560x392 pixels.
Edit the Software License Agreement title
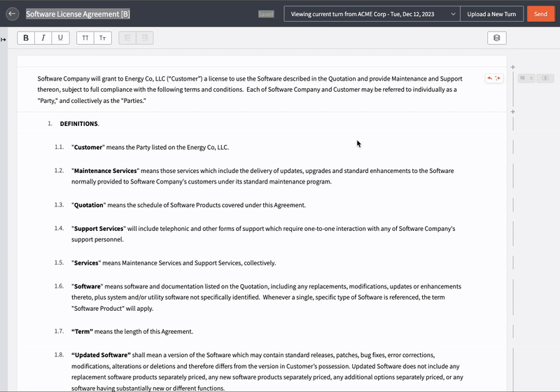78,14
